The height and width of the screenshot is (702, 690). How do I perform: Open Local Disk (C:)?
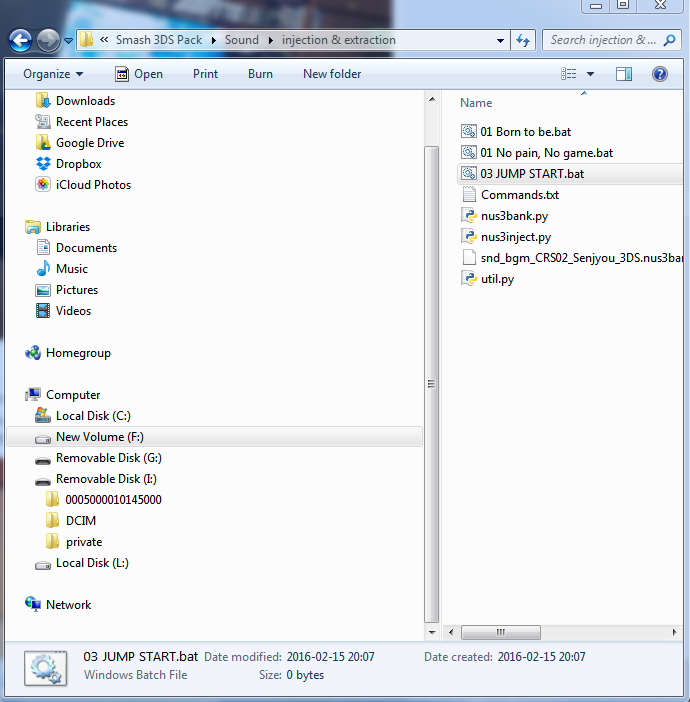tap(83, 416)
